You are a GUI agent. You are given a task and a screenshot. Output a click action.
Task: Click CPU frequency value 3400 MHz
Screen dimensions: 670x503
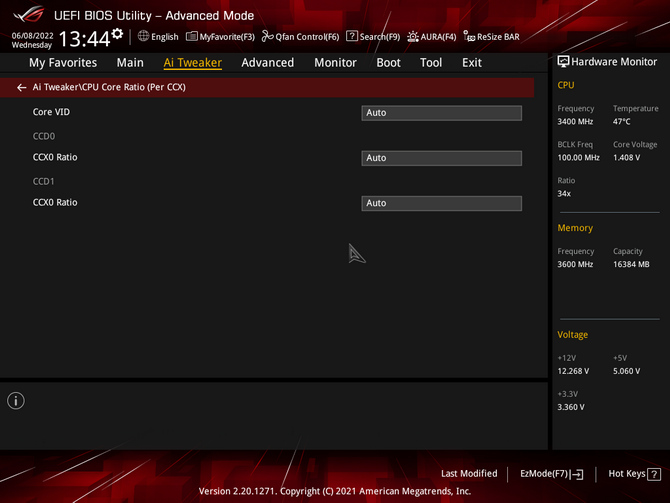coord(575,122)
